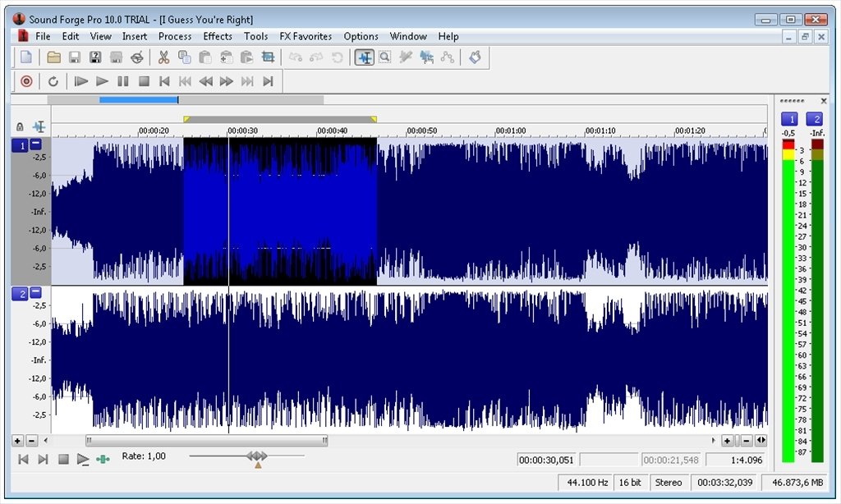This screenshot has width=841, height=504.
Task: Click the yellow loop region end marker
Action: click(374, 119)
